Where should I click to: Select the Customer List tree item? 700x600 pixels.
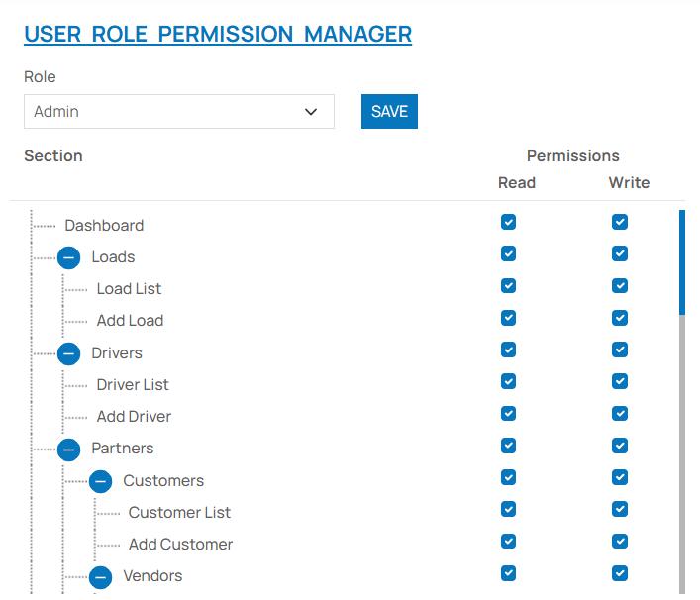point(179,513)
